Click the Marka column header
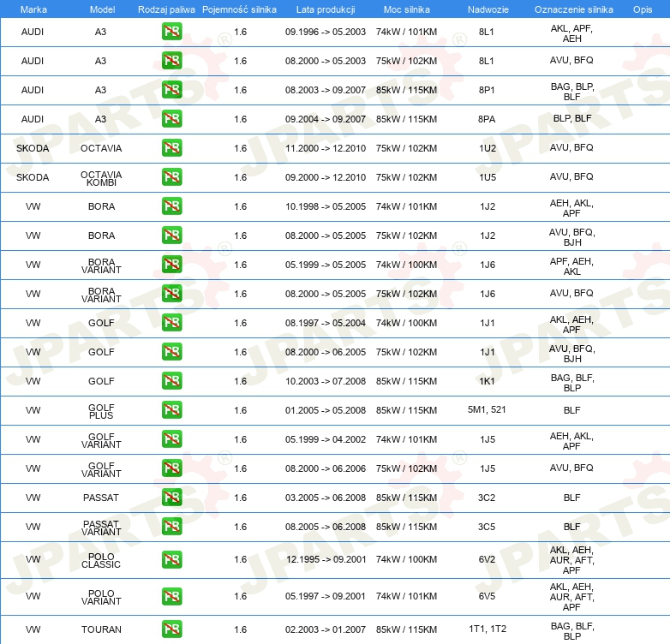 click(x=33, y=9)
